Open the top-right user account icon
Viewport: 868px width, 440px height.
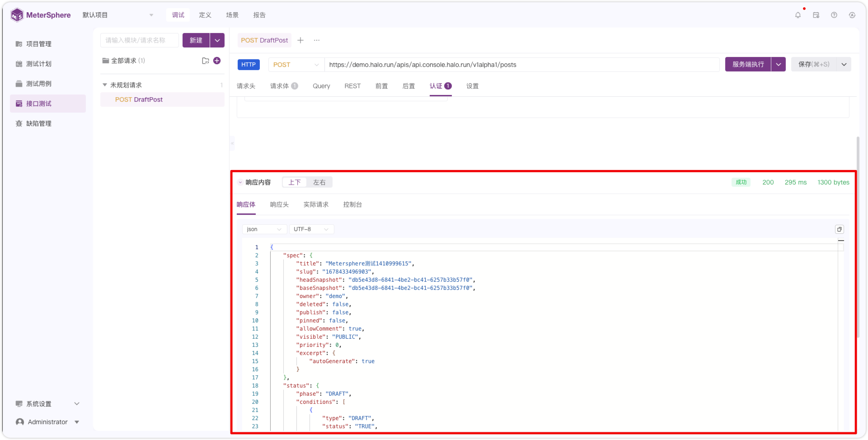(x=852, y=15)
